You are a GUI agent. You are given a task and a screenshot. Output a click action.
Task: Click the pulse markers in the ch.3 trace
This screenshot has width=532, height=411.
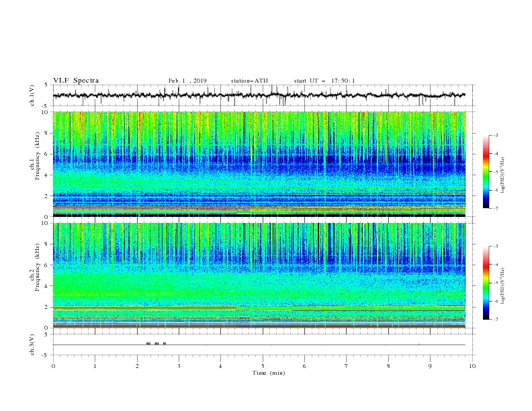pyautogui.click(x=156, y=344)
